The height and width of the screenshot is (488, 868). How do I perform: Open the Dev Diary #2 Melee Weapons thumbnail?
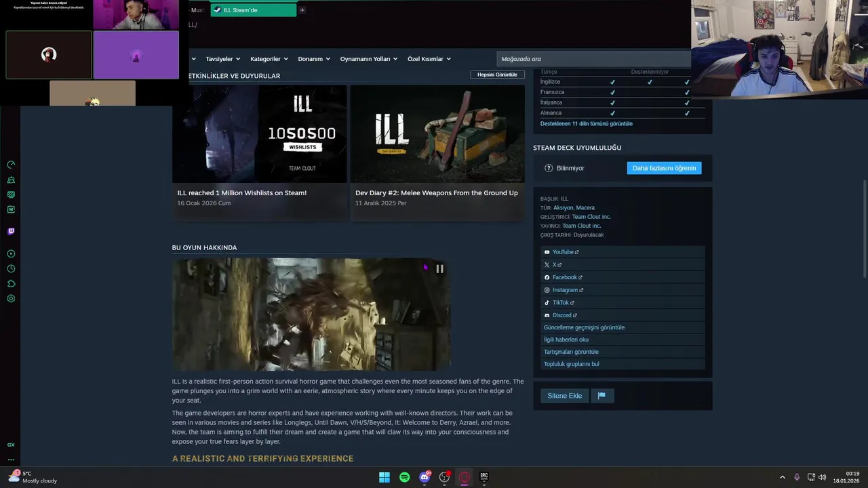437,134
